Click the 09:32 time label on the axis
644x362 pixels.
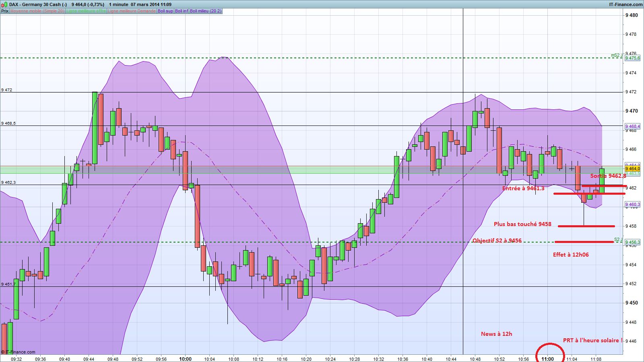tap(16, 359)
